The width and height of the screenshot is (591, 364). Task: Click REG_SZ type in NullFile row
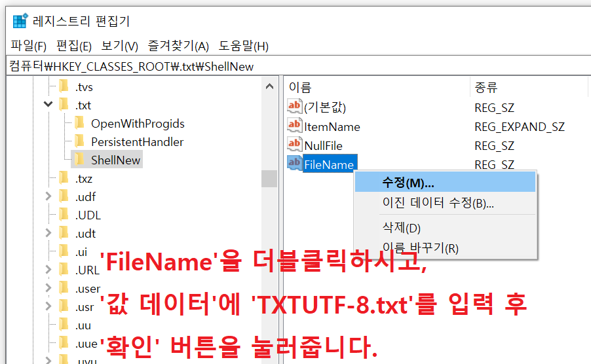click(494, 146)
